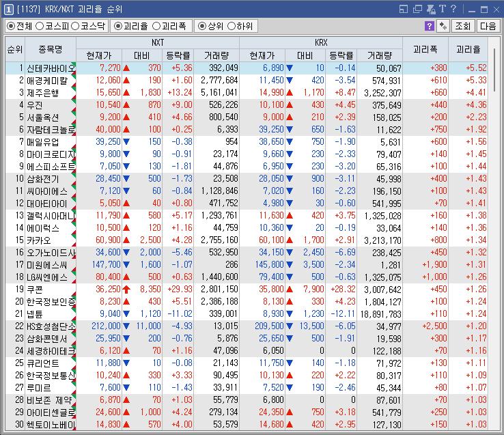Click the 괴리율 column header
The height and width of the screenshot is (435, 504).
[468, 49]
